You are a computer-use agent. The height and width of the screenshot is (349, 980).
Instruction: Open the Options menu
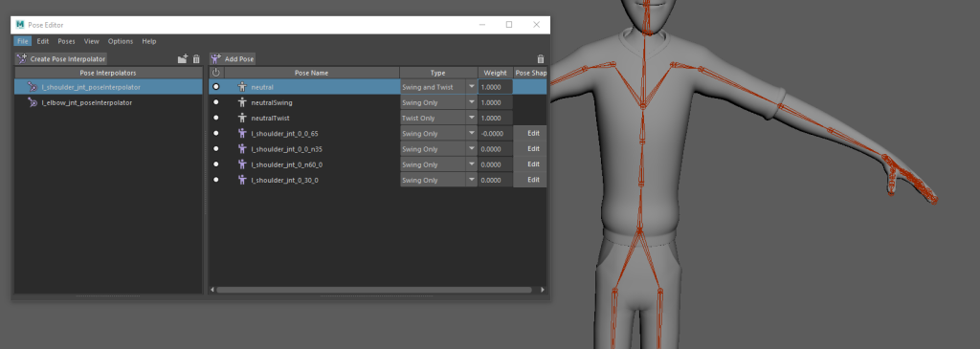(x=120, y=41)
